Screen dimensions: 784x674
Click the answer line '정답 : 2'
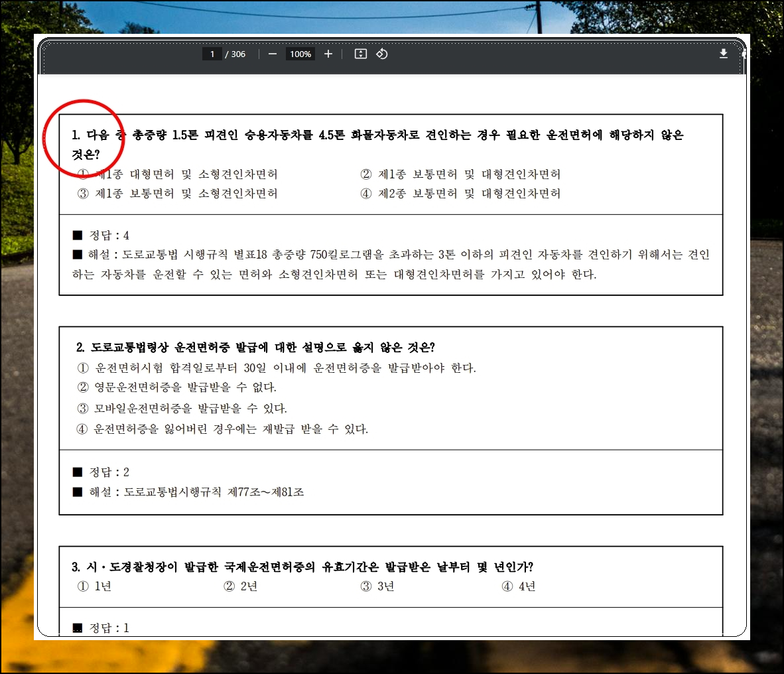(101, 472)
